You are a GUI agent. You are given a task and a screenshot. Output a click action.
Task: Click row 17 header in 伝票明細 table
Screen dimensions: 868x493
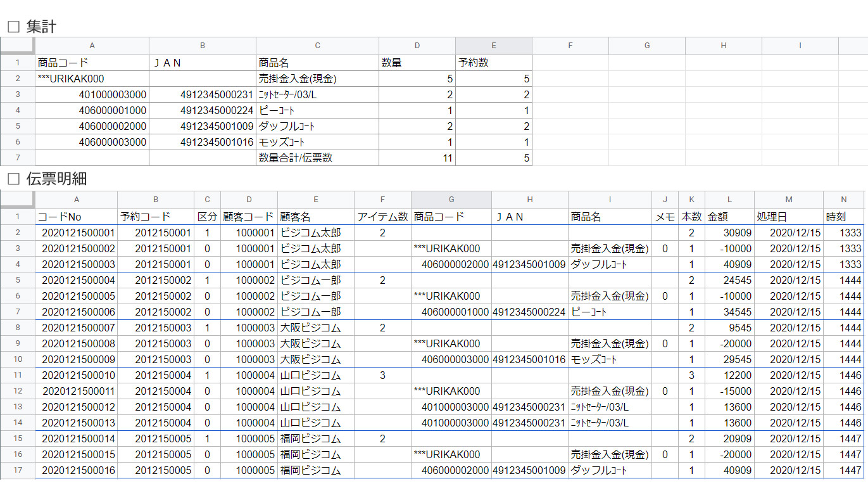point(18,470)
